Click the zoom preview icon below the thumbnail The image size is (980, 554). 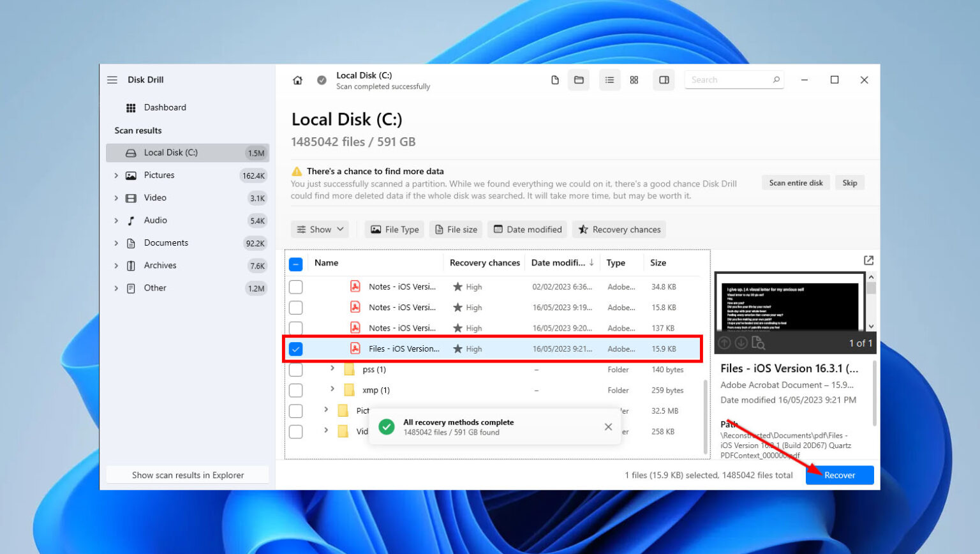[x=759, y=343]
